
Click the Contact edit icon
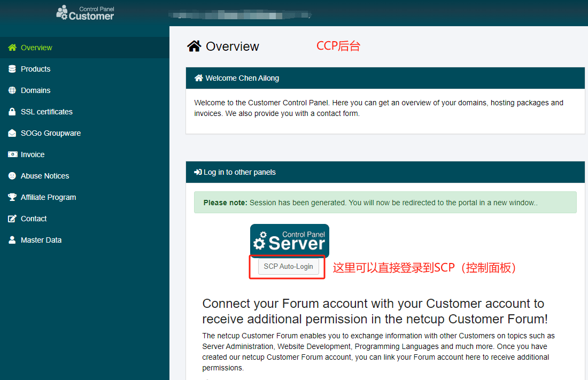pyautogui.click(x=12, y=219)
